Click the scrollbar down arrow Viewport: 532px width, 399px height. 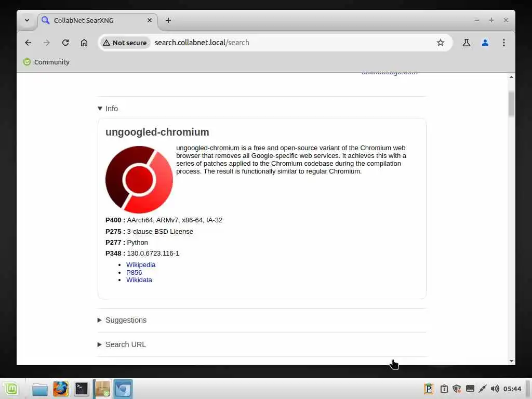[x=511, y=362]
